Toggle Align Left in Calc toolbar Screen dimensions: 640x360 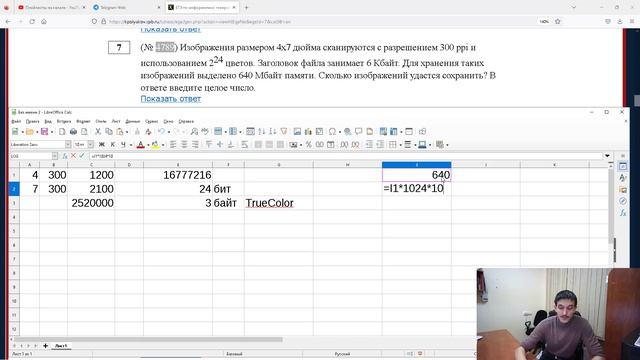pos(173,144)
